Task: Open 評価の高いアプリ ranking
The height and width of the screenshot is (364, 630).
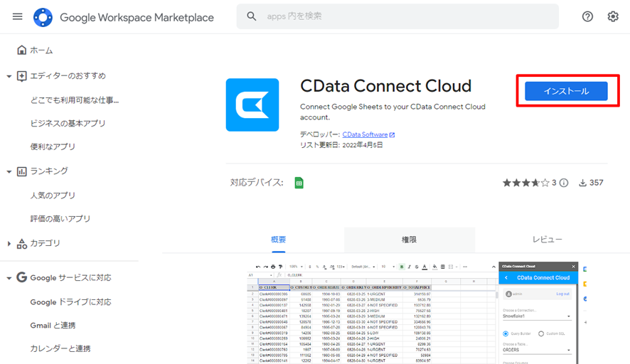Action: pos(60,219)
